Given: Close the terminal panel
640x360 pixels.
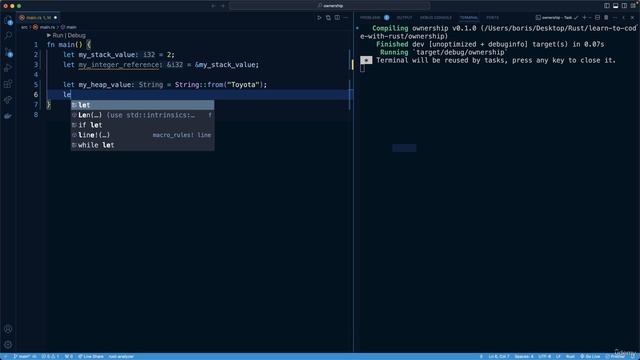Looking at the screenshot, I should coord(633,18).
